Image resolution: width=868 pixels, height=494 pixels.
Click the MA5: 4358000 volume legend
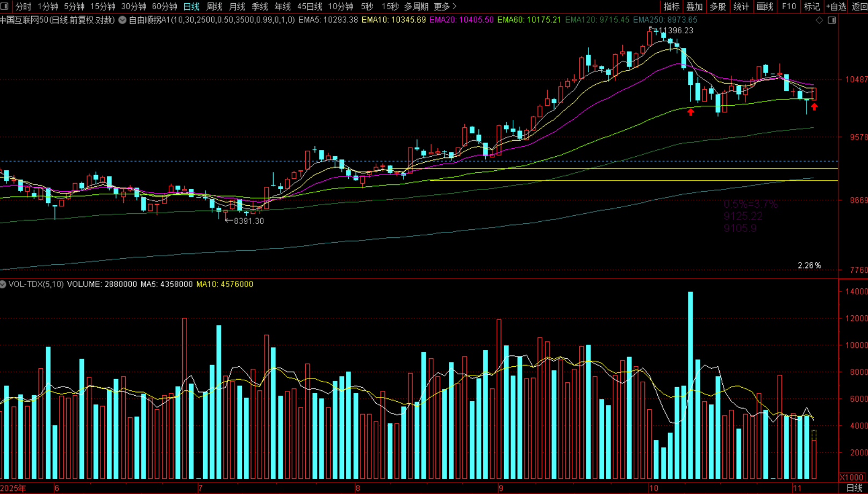(167, 284)
